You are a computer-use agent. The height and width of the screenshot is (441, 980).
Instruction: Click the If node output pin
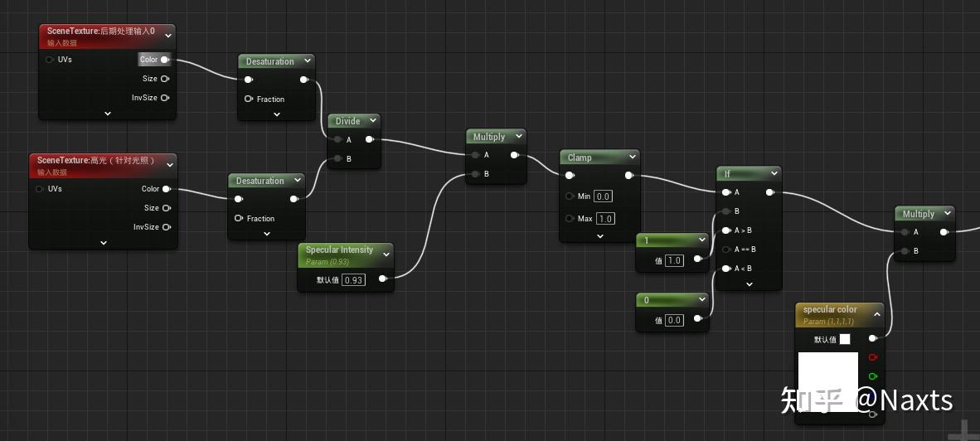coord(770,192)
